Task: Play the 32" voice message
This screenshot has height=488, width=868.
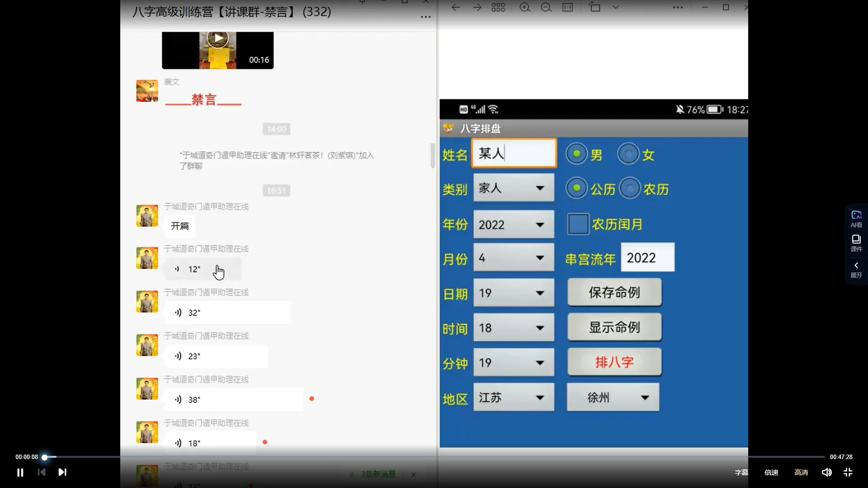Action: [x=227, y=313]
